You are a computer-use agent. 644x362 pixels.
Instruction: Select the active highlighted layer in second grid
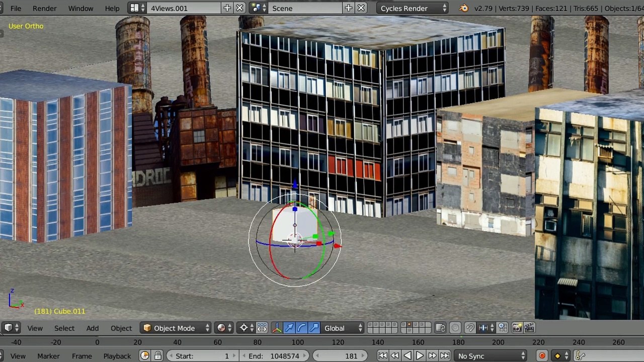409,325
